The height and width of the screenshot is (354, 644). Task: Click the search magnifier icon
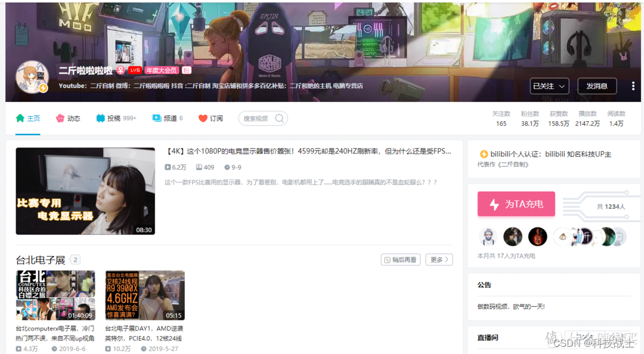[x=279, y=118]
